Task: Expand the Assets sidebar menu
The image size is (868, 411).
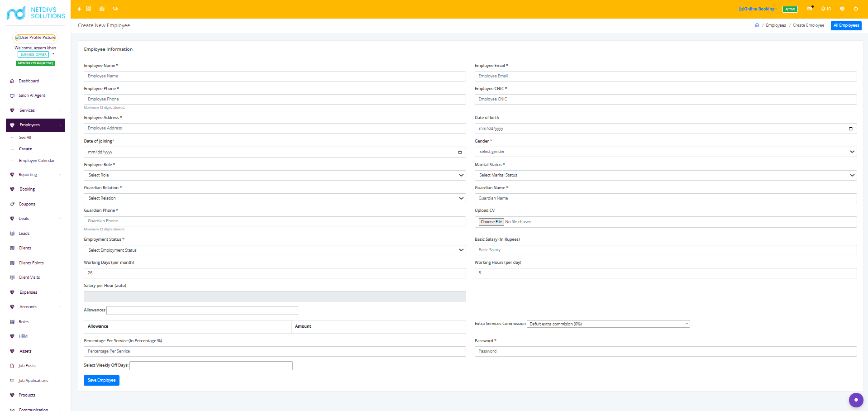Action: click(35, 351)
